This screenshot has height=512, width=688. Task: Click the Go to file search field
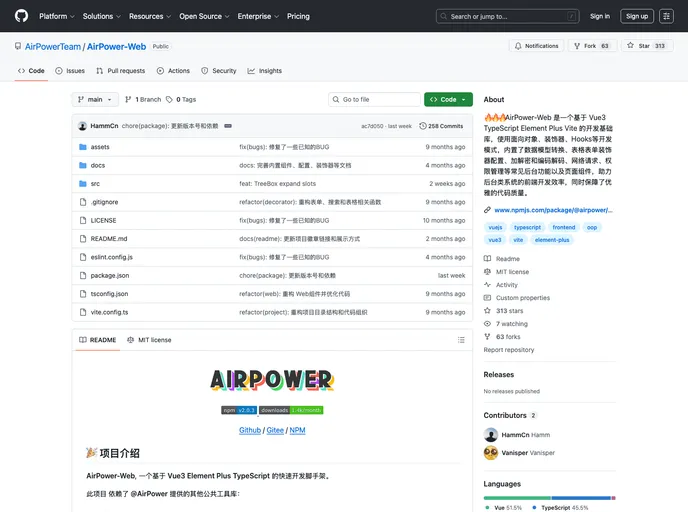click(375, 100)
